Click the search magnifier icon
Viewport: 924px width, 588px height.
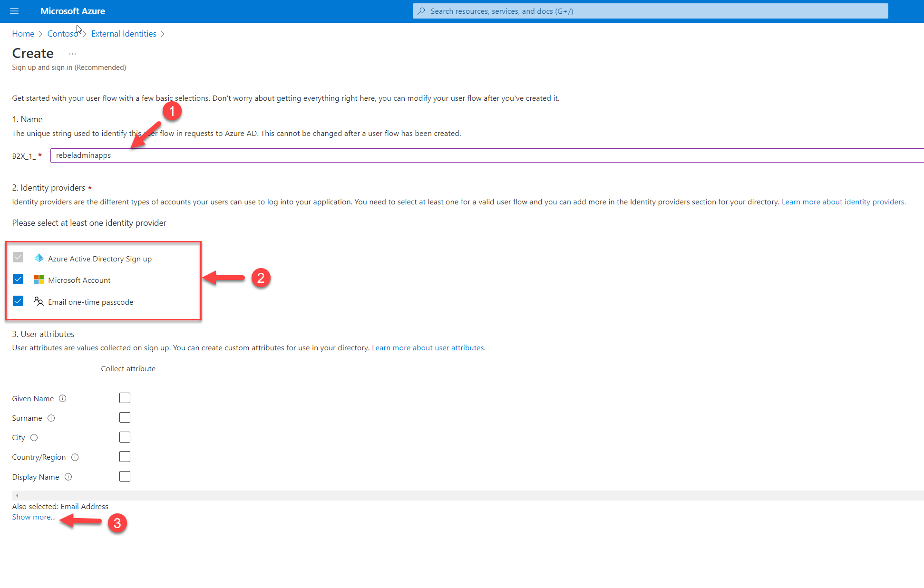coord(421,11)
